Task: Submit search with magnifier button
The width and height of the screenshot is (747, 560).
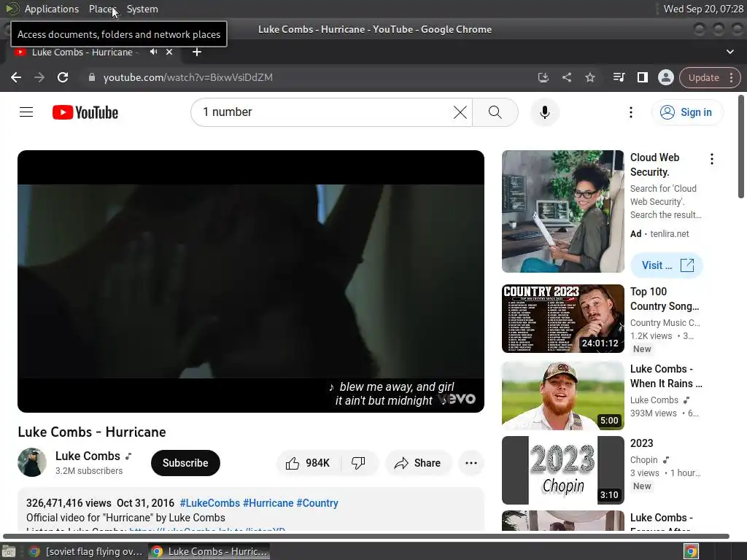Action: 495,112
